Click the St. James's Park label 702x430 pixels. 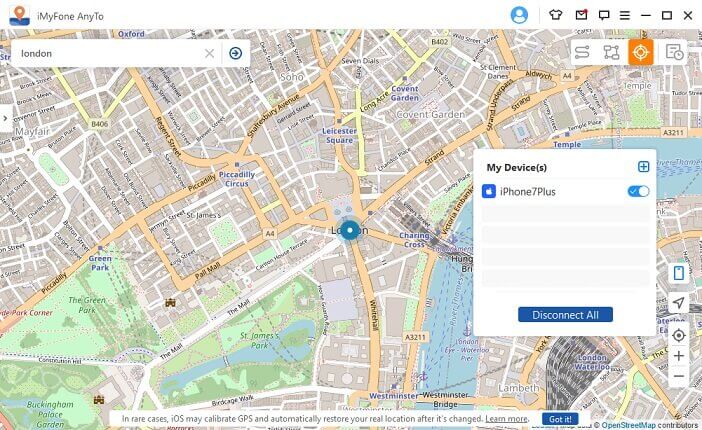pyautogui.click(x=259, y=340)
